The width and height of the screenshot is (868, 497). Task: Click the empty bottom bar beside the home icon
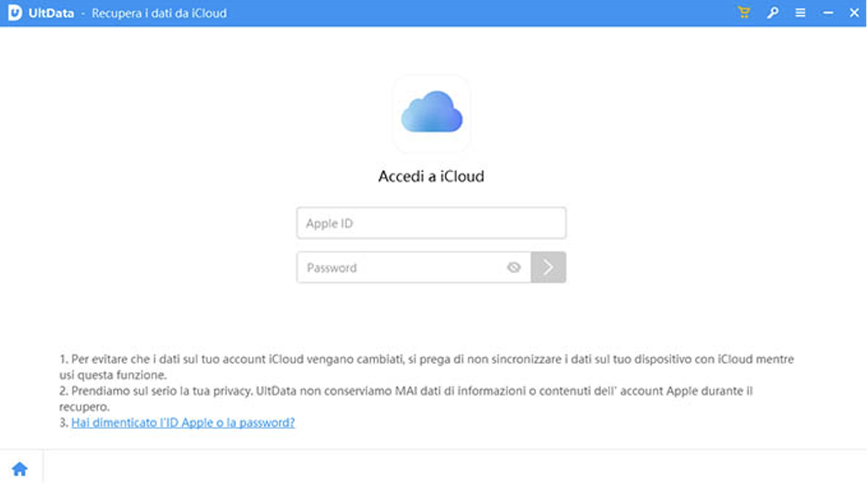tap(455, 469)
